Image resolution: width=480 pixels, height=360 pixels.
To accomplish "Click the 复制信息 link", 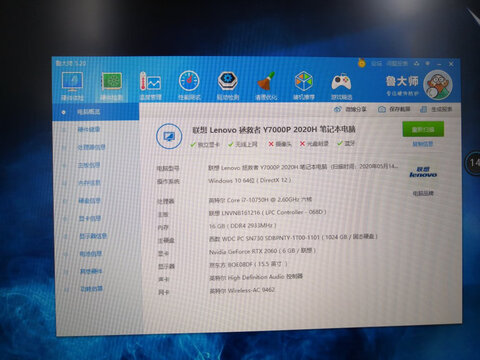I will tap(423, 144).
